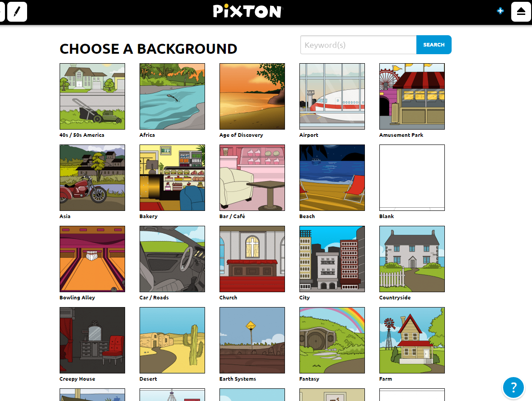
Task: Select the Bakery background thumbnail
Action: click(x=172, y=177)
